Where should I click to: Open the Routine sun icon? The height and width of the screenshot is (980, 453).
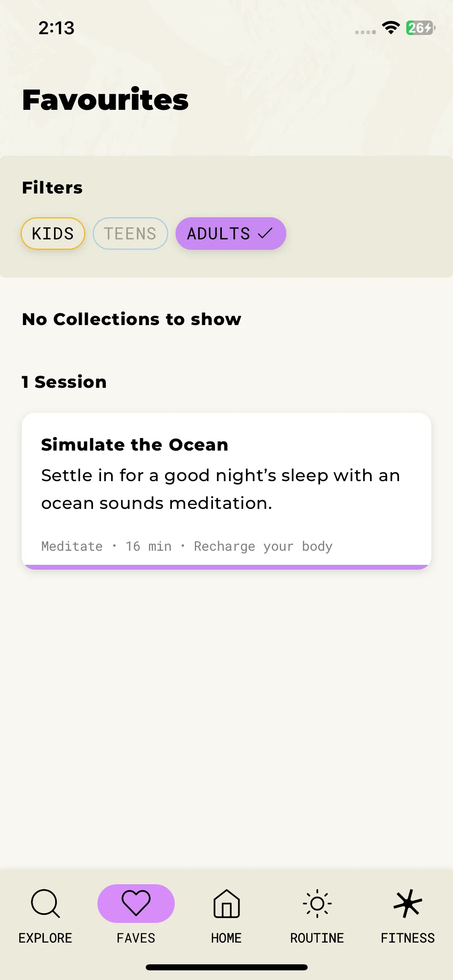pos(317,904)
